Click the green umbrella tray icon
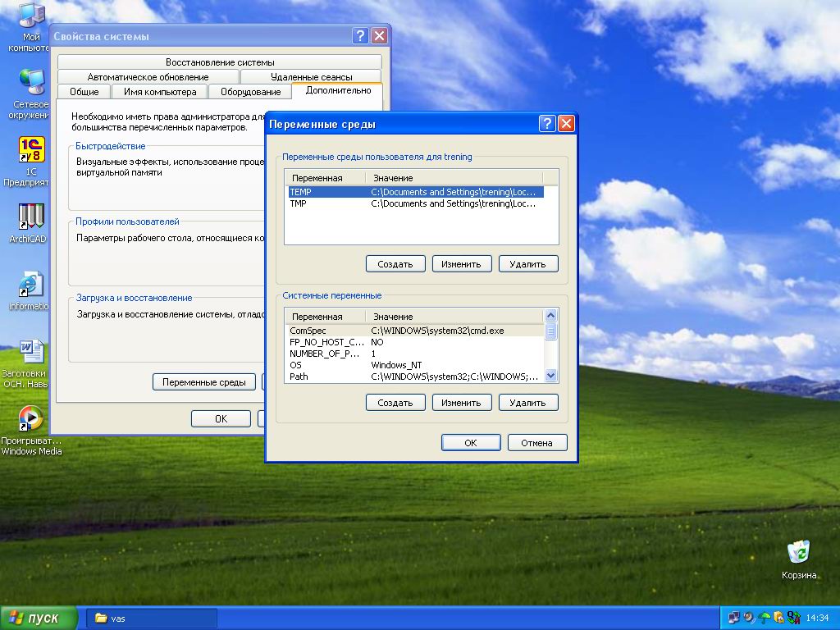This screenshot has width=840, height=630. point(764,618)
